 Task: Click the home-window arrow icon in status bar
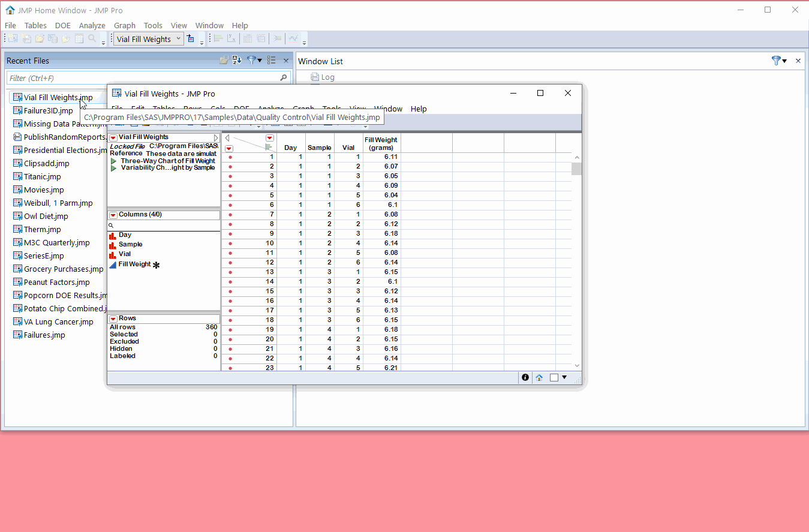pos(539,377)
